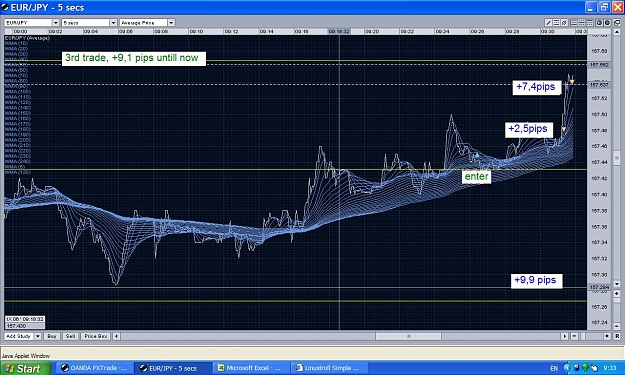Click the mouse tray icon

point(594,368)
